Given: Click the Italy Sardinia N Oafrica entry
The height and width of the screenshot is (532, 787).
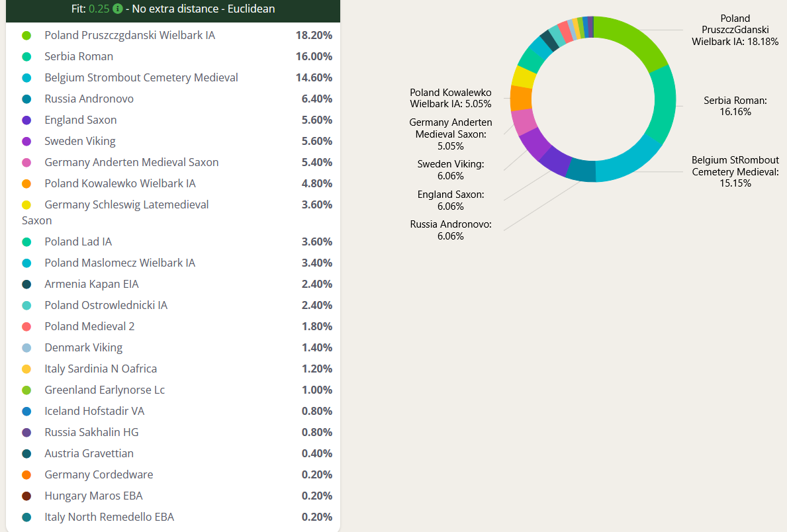Looking at the screenshot, I should [x=100, y=369].
